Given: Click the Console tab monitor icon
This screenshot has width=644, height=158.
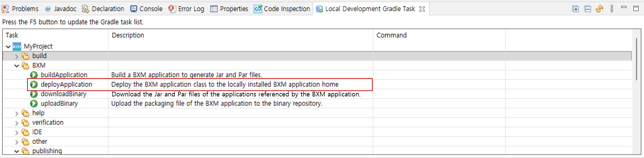Looking at the screenshot, I should click(x=134, y=9).
